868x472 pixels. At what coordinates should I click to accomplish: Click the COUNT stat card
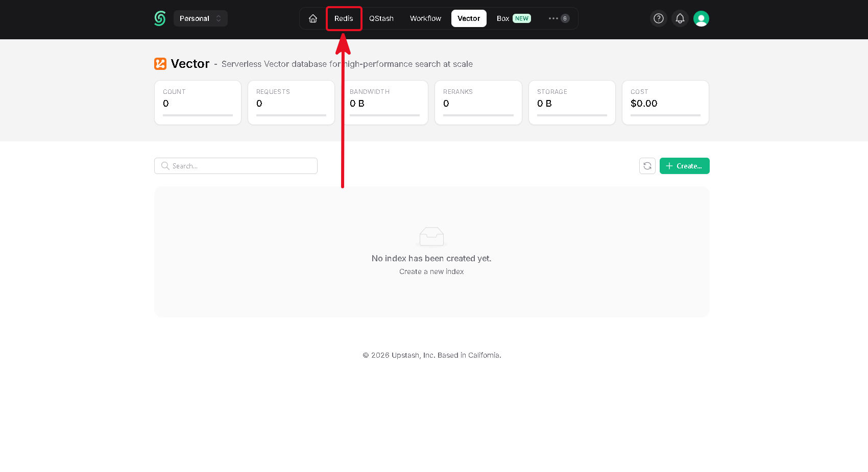pyautogui.click(x=198, y=103)
